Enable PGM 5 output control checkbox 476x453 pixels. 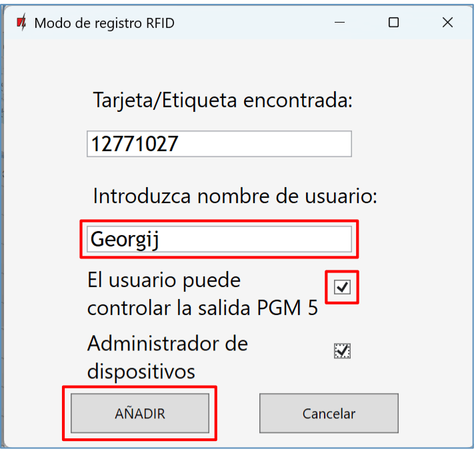[342, 287]
